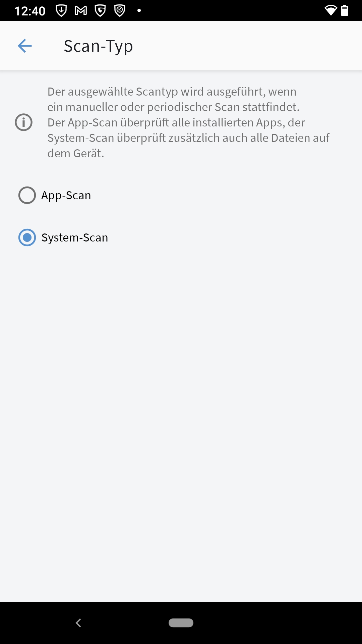Tap the radar shield status icon
Image resolution: width=362 pixels, height=644 pixels.
[x=120, y=11]
